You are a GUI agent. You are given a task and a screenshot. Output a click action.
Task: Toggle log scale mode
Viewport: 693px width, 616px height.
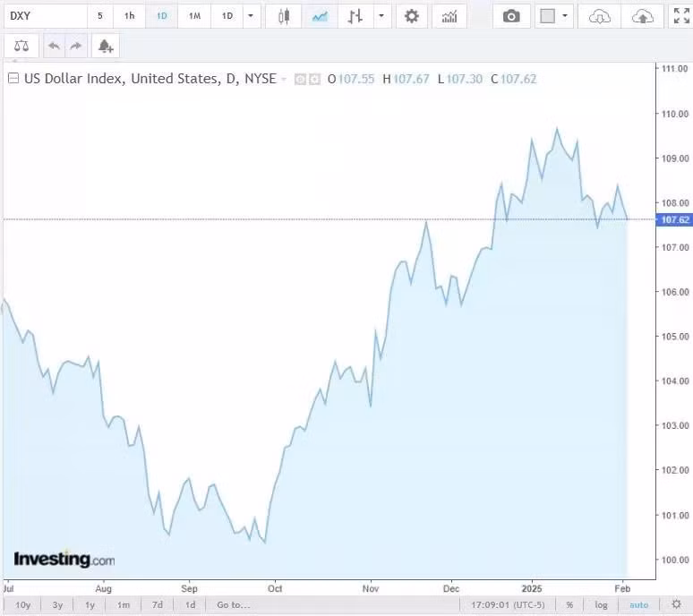point(601,605)
